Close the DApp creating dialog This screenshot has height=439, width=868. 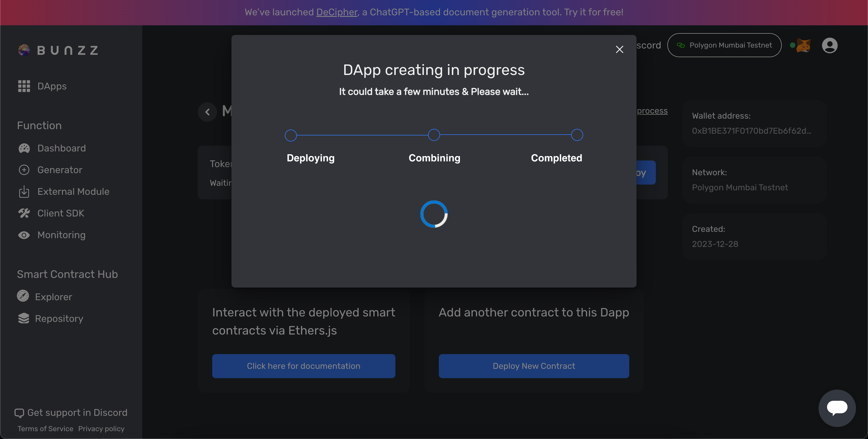pos(619,49)
